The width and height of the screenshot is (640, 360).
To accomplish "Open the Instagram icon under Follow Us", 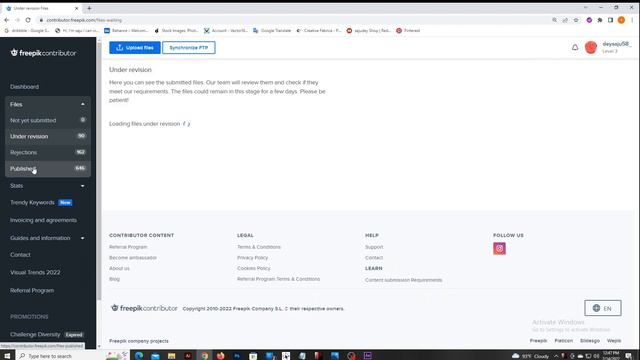I will click(499, 248).
